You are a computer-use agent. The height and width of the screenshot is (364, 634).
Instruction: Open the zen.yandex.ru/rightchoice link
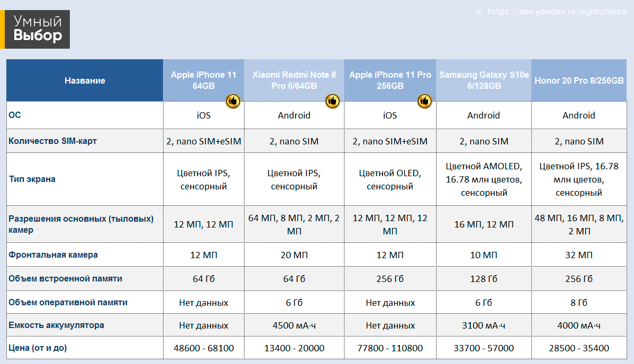tap(557, 12)
